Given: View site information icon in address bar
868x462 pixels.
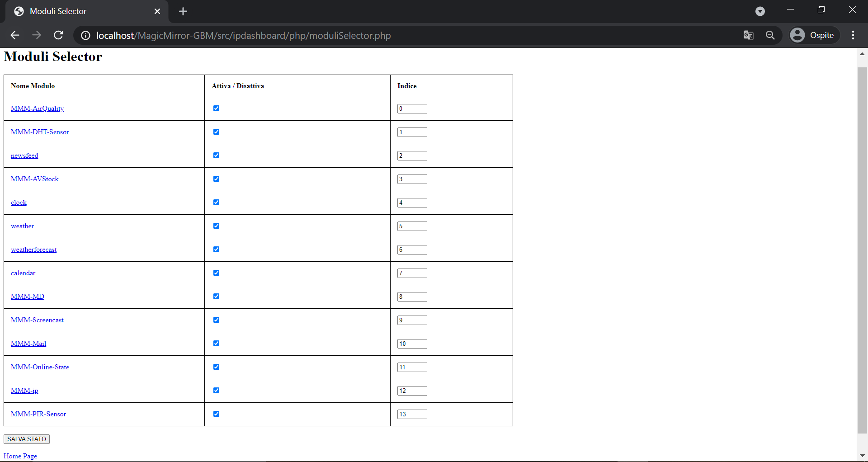Looking at the screenshot, I should 85,35.
